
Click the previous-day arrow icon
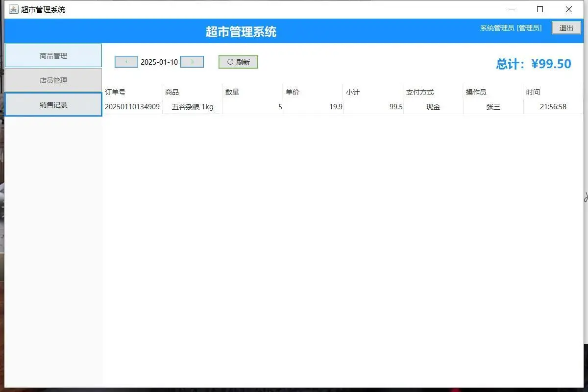(126, 61)
